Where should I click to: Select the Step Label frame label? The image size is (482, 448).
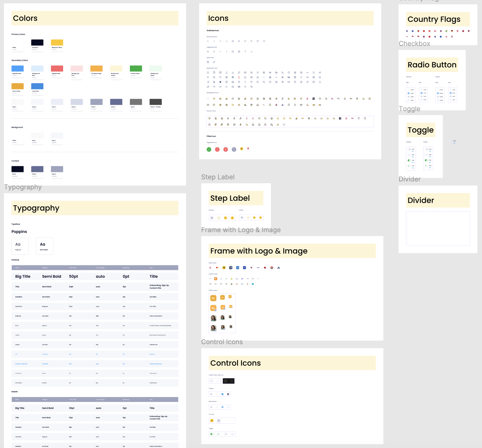pyautogui.click(x=218, y=177)
